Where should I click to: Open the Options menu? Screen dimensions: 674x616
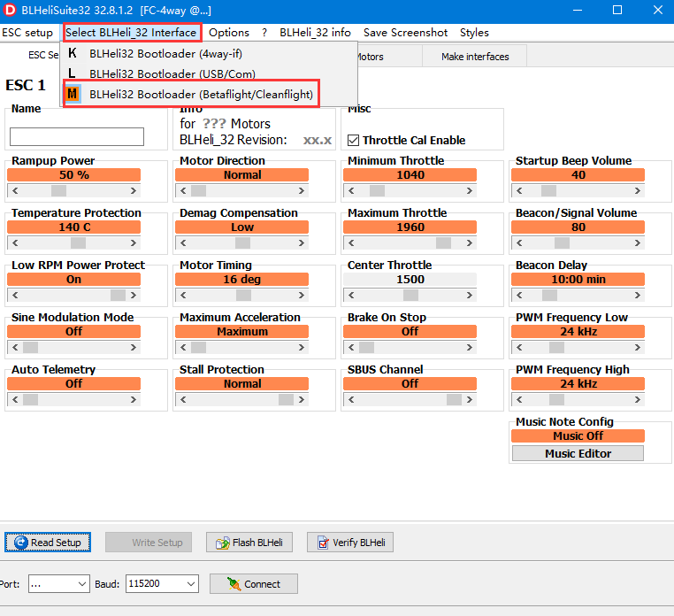(x=229, y=33)
